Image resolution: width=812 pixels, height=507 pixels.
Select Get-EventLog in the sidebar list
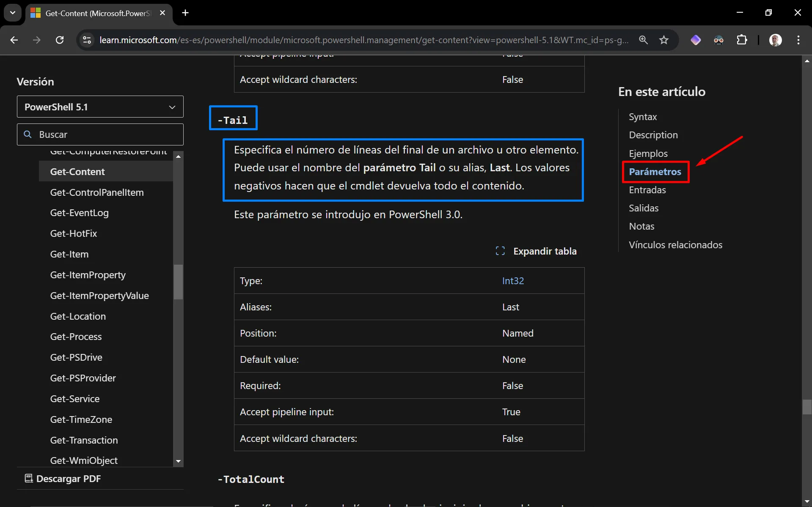79,213
